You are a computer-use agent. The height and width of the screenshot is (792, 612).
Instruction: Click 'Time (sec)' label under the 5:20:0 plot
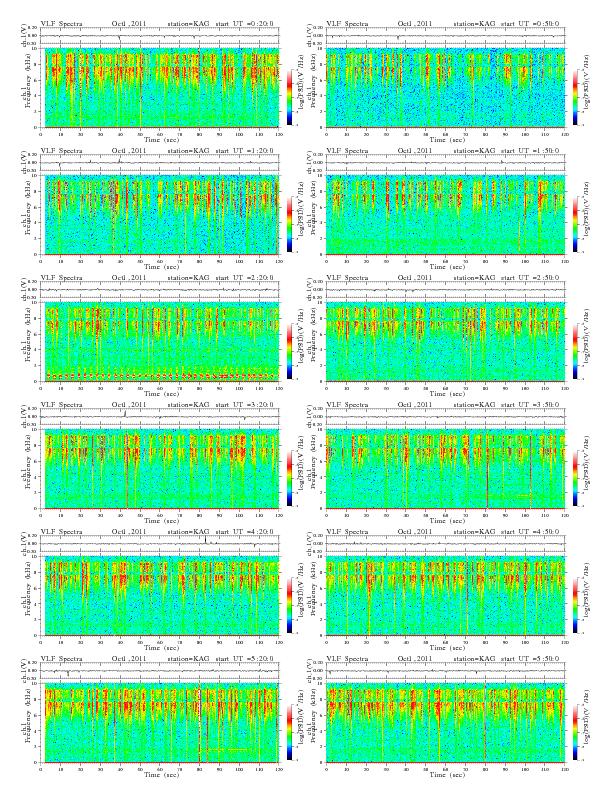(x=161, y=774)
